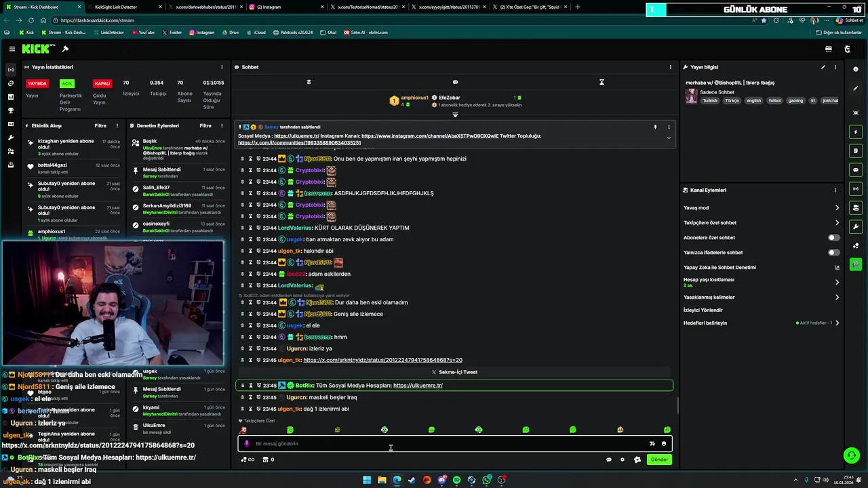Click İzleyici Yönlendir option
This screenshot has width=868, height=488.
[x=703, y=310]
